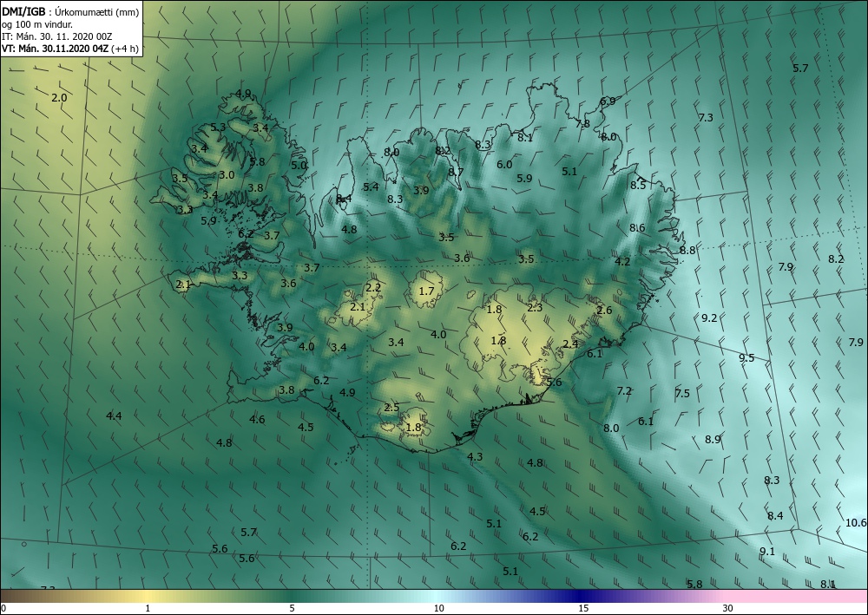Viewport: 868px width, 615px height.
Task: Click the 2.5 value label
Action: (x=391, y=408)
